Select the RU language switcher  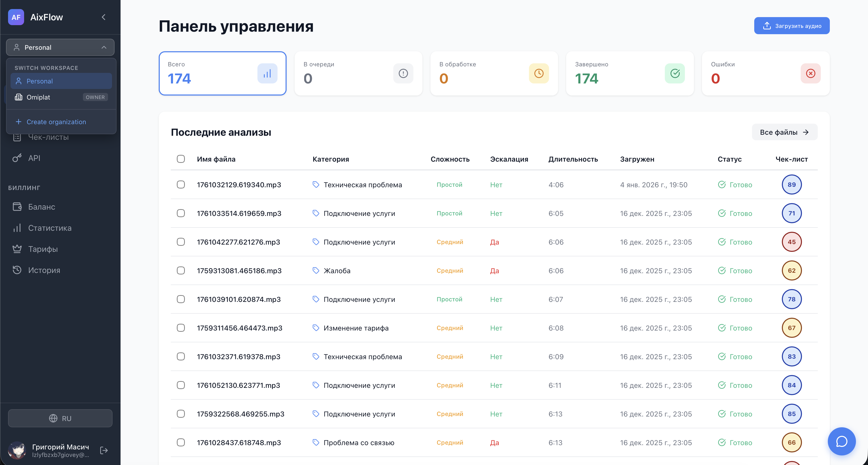click(60, 418)
